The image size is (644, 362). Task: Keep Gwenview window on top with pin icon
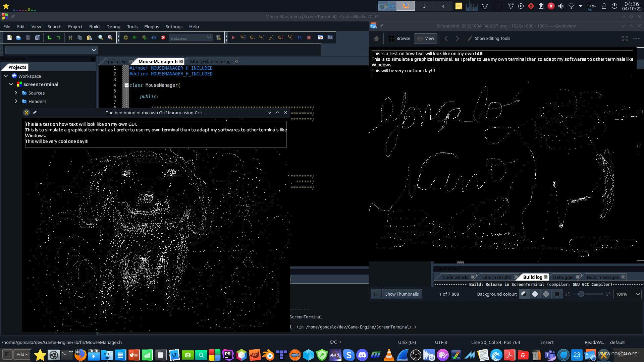382,25
